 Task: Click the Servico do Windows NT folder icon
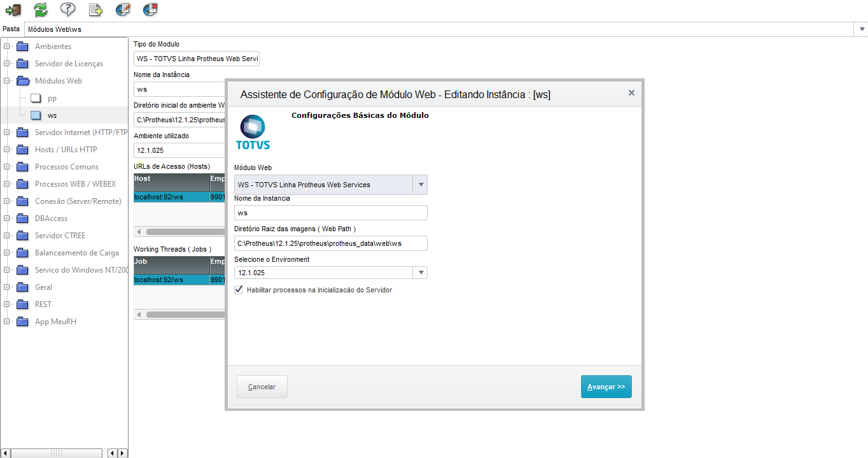(23, 270)
